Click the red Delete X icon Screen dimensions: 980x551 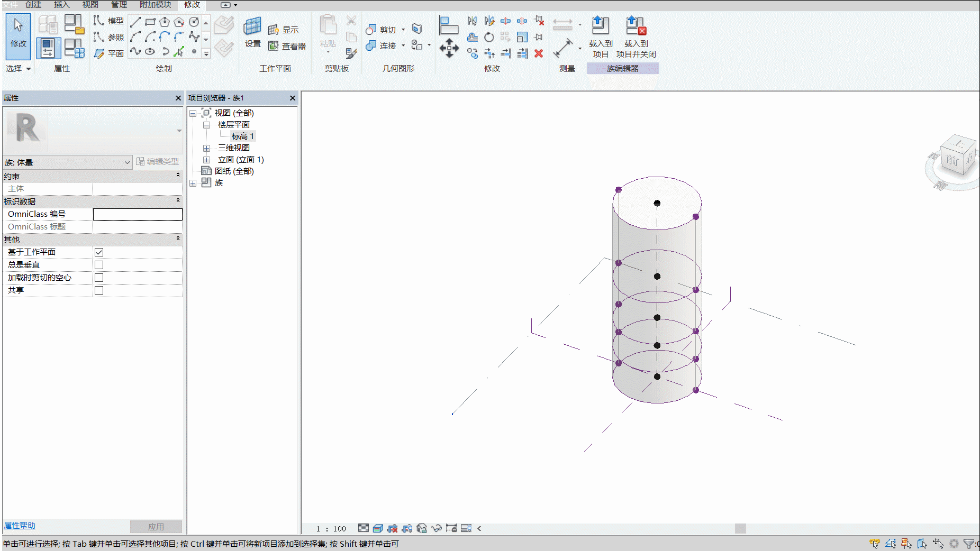(539, 53)
